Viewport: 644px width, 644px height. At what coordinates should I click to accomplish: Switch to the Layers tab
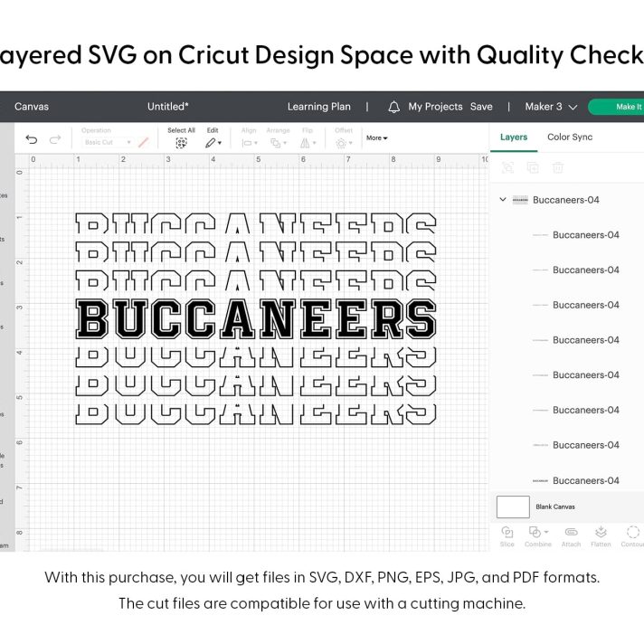click(514, 137)
